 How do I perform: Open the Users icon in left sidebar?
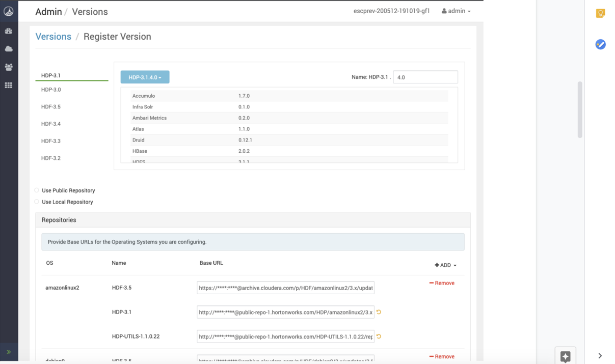coord(9,67)
